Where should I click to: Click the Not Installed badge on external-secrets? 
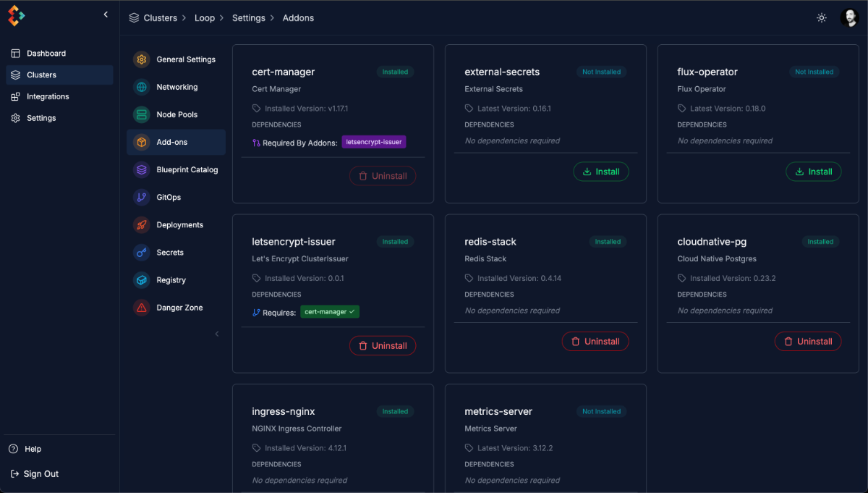tap(602, 72)
